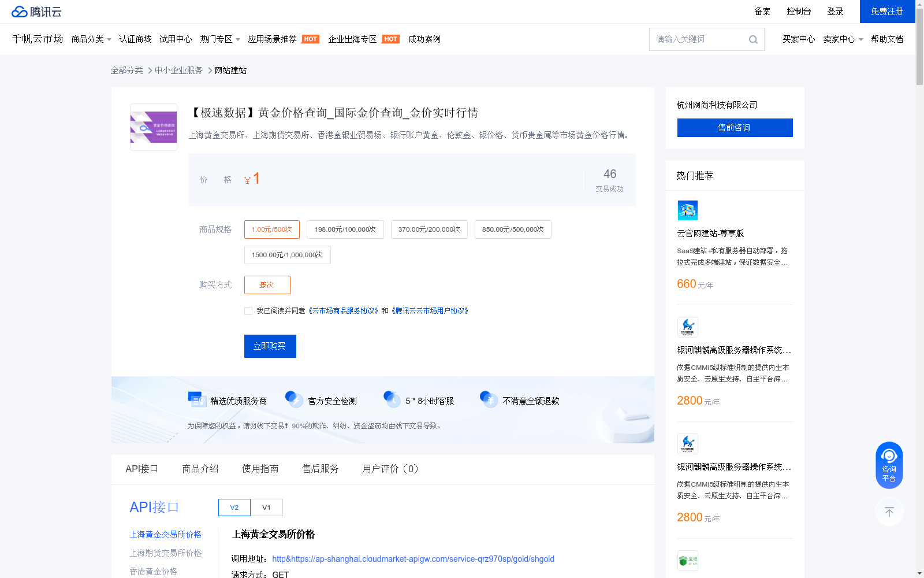Open the 售后服务 tab
This screenshot has width=924, height=578.
(x=321, y=469)
